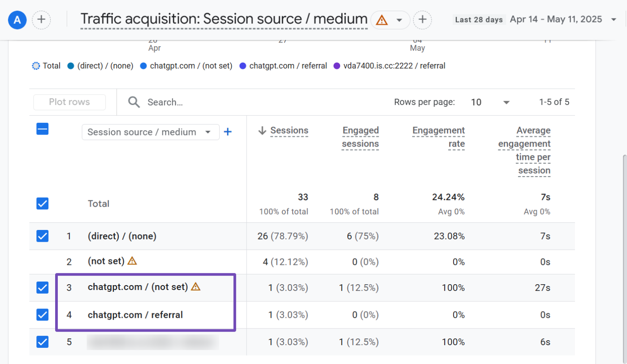Click warning icon beside chatgpt.com / (not set)
The image size is (627, 364).
[x=195, y=286]
